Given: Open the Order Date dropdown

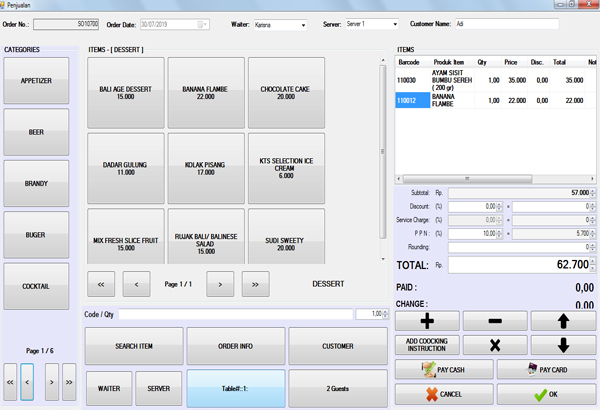Looking at the screenshot, I should pyautogui.click(x=204, y=22).
